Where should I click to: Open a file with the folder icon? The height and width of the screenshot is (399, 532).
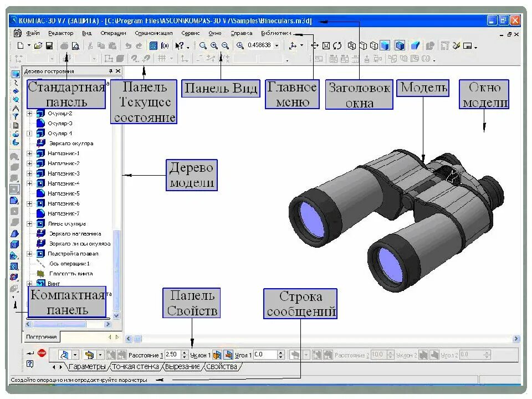point(38,45)
